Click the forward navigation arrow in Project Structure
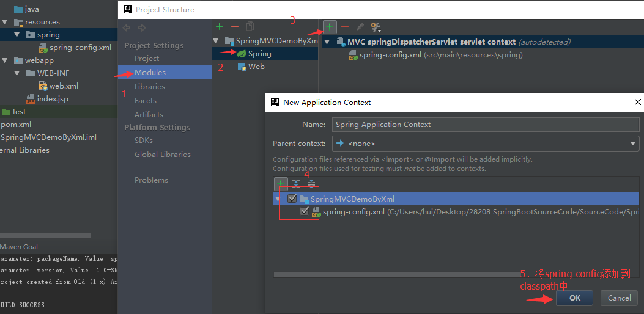 [x=142, y=28]
